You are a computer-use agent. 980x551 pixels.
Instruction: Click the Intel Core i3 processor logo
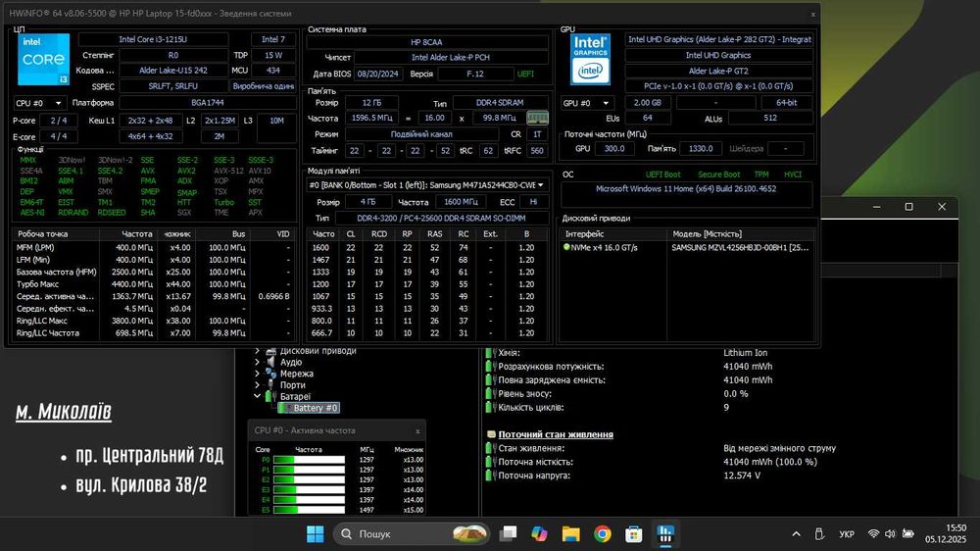pyautogui.click(x=43, y=60)
